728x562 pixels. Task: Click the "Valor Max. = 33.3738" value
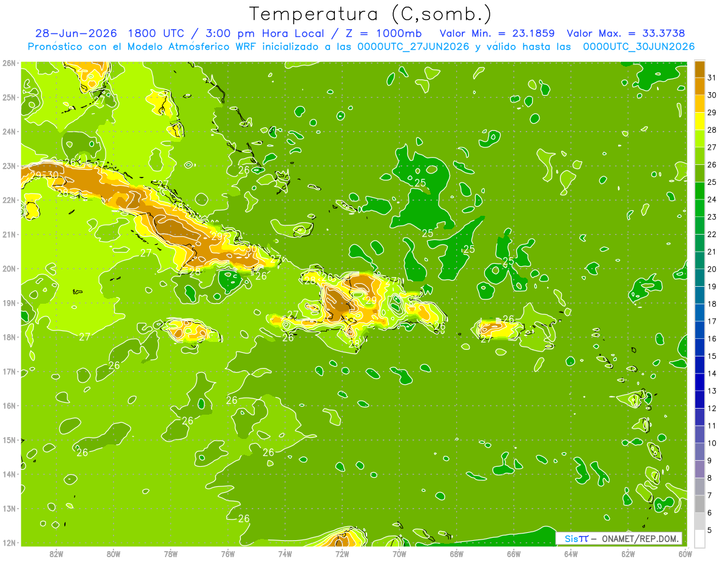pyautogui.click(x=626, y=33)
